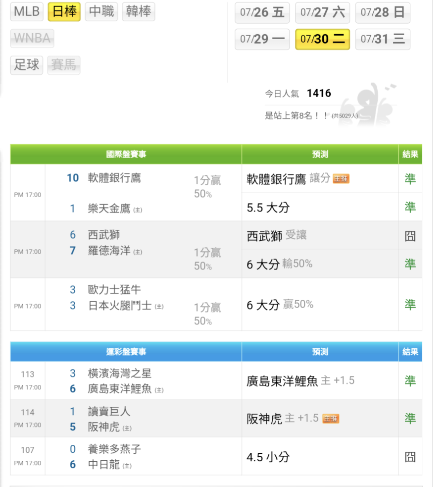This screenshot has height=487, width=448.
Task: Click the 羅德海洋 team name
Action: (x=109, y=251)
